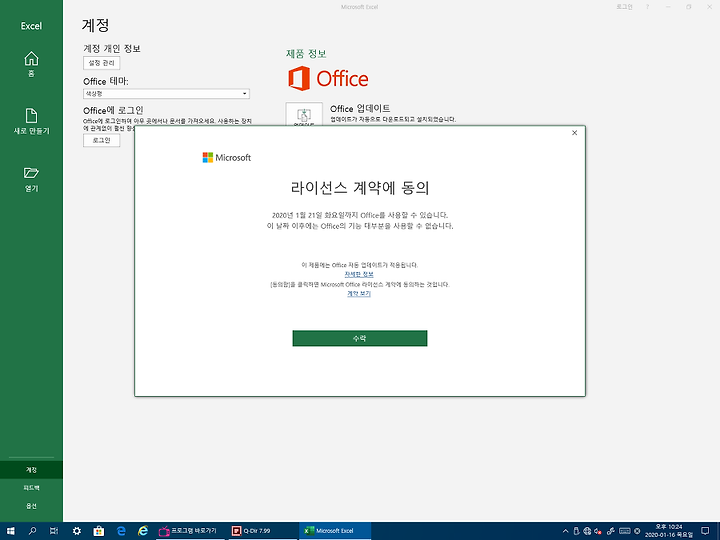Go to Home in the Excel sidebar
This screenshot has height=540, width=720.
pos(31,64)
